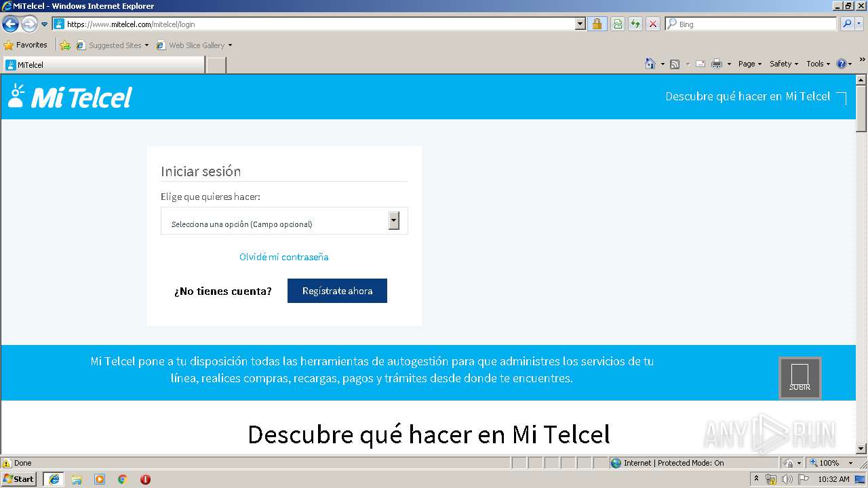
Task: Click the status bar warning icon
Action: coord(7,463)
